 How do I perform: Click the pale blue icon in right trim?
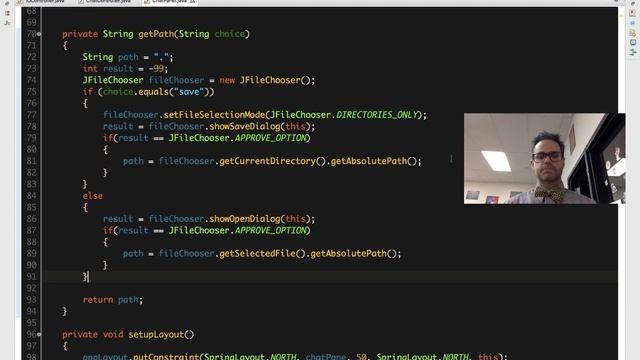click(x=632, y=23)
